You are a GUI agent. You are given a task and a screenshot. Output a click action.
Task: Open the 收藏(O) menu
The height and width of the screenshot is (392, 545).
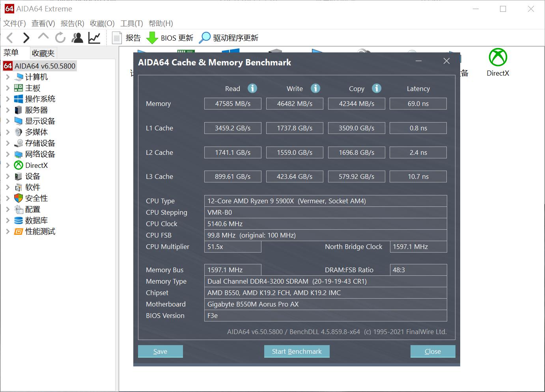[102, 23]
